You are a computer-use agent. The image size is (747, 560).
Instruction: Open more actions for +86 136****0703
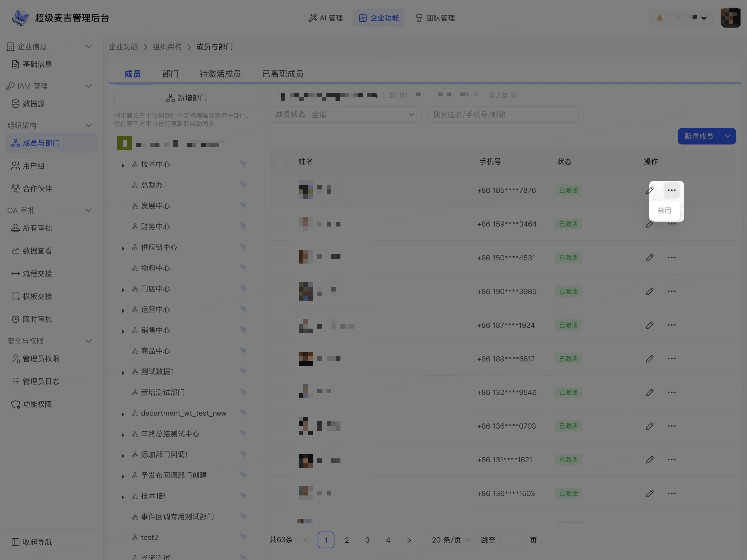(x=671, y=426)
